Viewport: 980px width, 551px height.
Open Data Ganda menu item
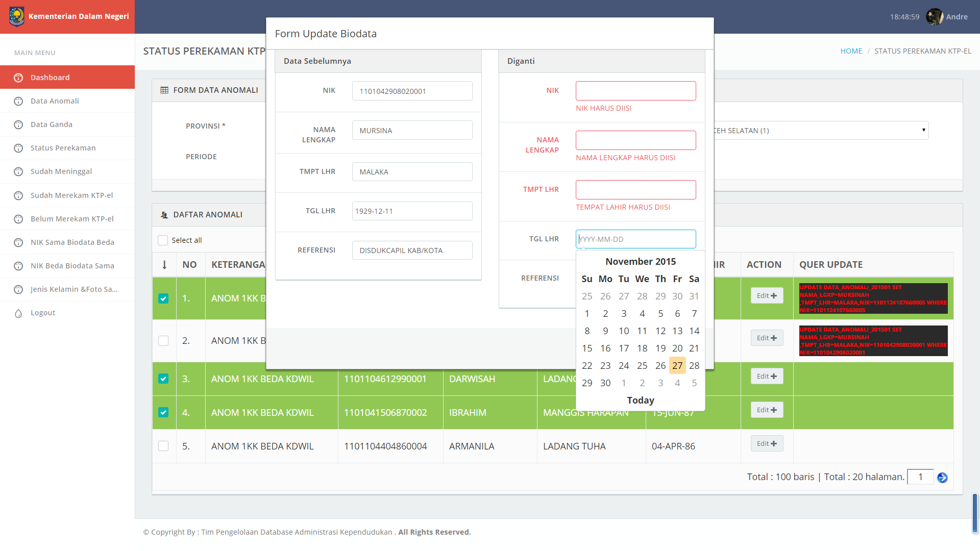tap(52, 124)
